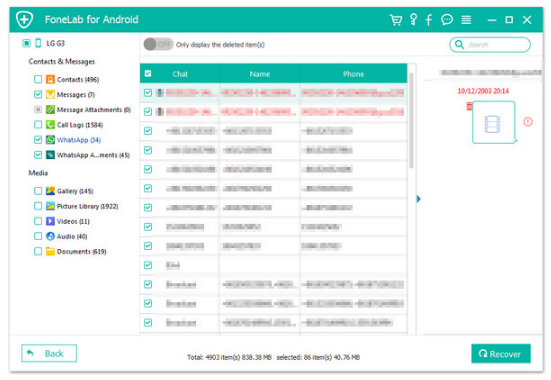The height and width of the screenshot is (380, 551).
Task: Click the Messages envelope icon
Action: click(x=50, y=95)
